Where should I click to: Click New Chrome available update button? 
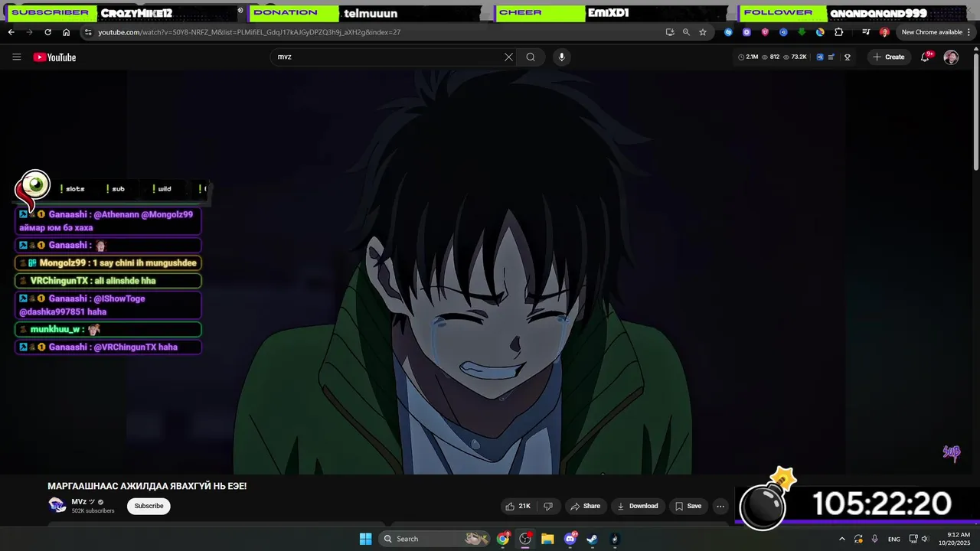click(932, 32)
